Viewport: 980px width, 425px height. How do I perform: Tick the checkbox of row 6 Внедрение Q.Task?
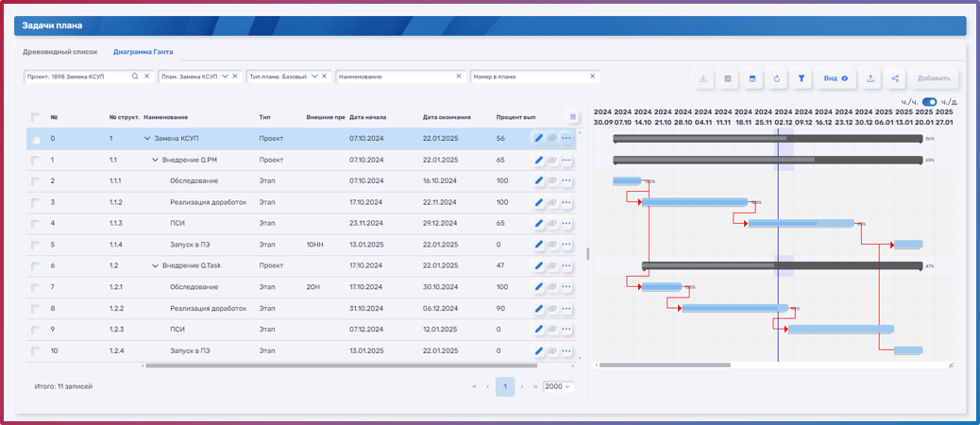pos(36,266)
